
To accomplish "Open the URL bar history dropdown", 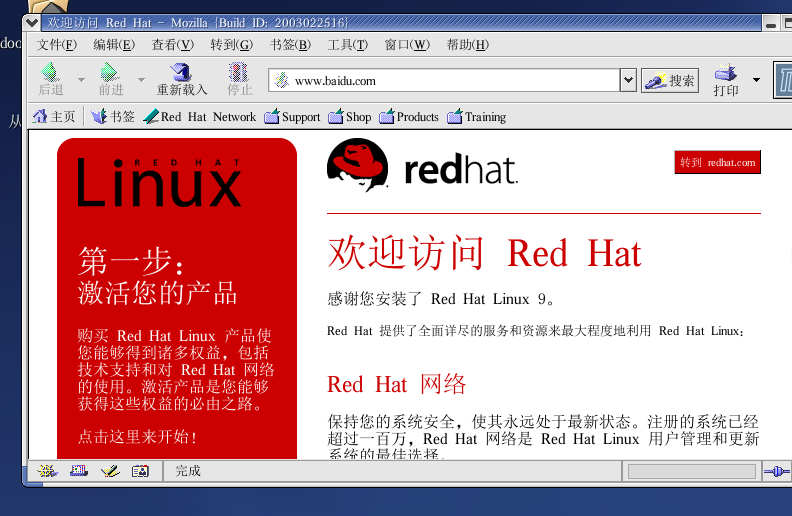I will pyautogui.click(x=628, y=80).
